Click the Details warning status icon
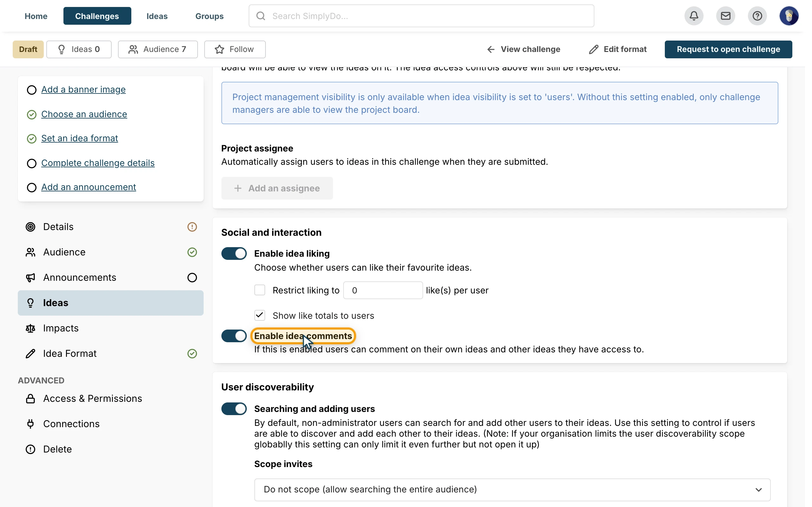812x507 pixels. click(x=192, y=227)
